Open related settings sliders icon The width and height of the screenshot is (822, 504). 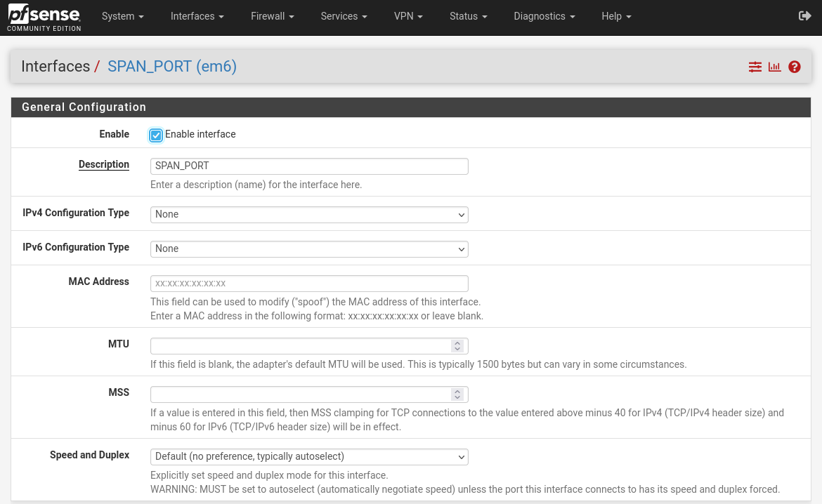click(x=755, y=67)
